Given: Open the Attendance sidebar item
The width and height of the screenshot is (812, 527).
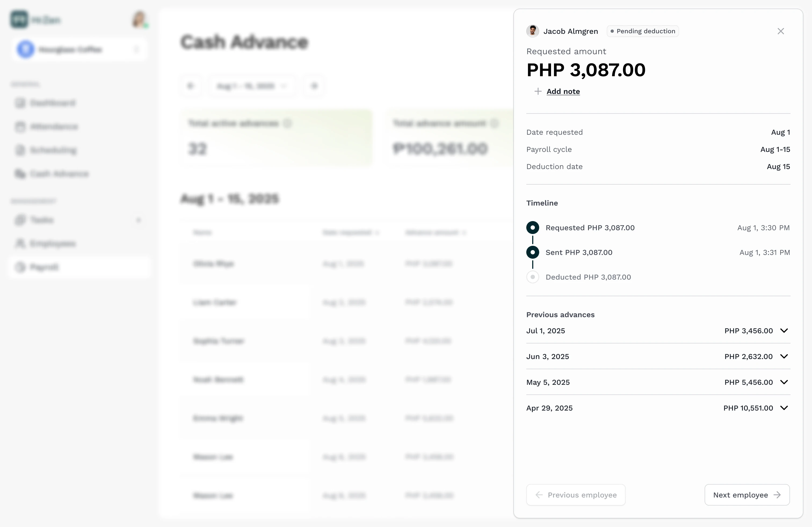Looking at the screenshot, I should pyautogui.click(x=54, y=127).
